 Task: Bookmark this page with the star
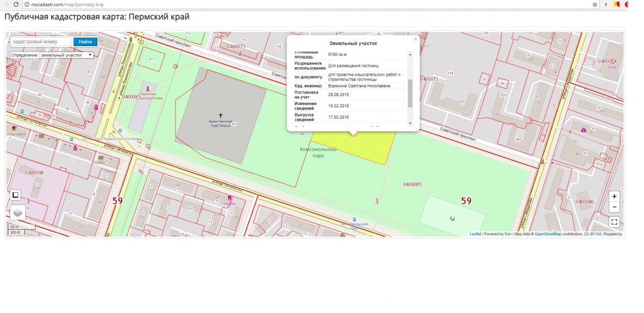pos(595,4)
